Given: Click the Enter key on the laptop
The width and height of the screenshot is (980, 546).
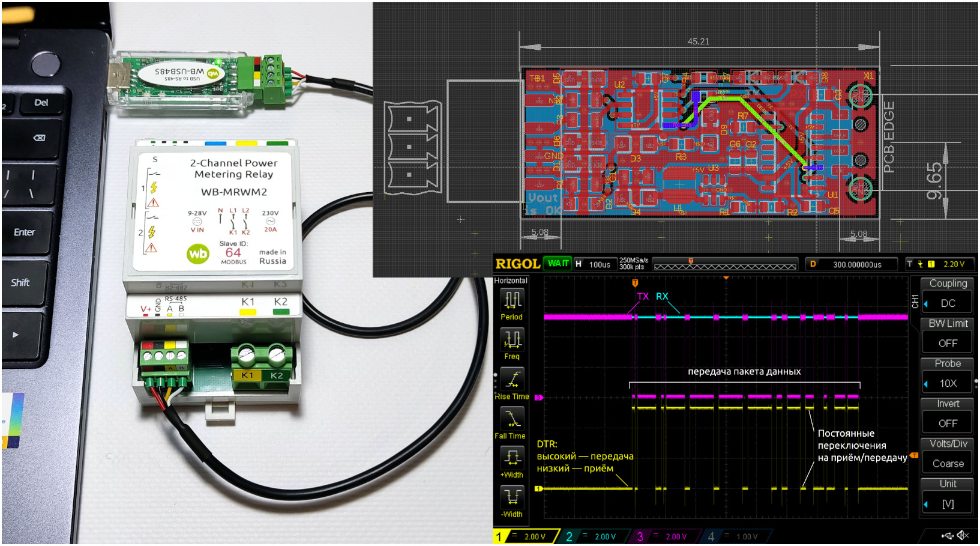Looking at the screenshot, I should (x=25, y=232).
